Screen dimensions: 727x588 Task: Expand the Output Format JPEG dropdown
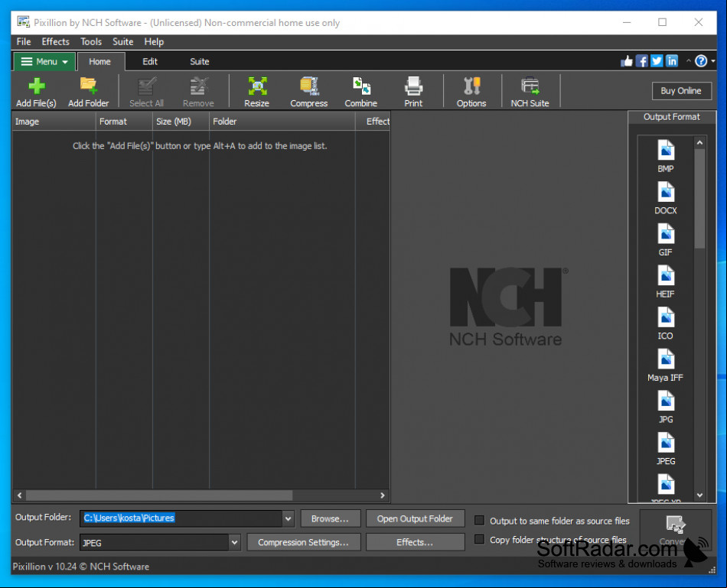pos(235,542)
